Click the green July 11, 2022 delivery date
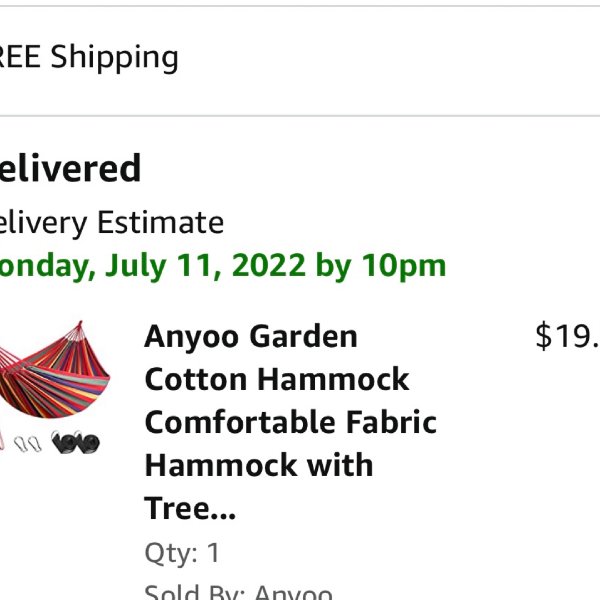This screenshot has height=600, width=600. (153, 266)
